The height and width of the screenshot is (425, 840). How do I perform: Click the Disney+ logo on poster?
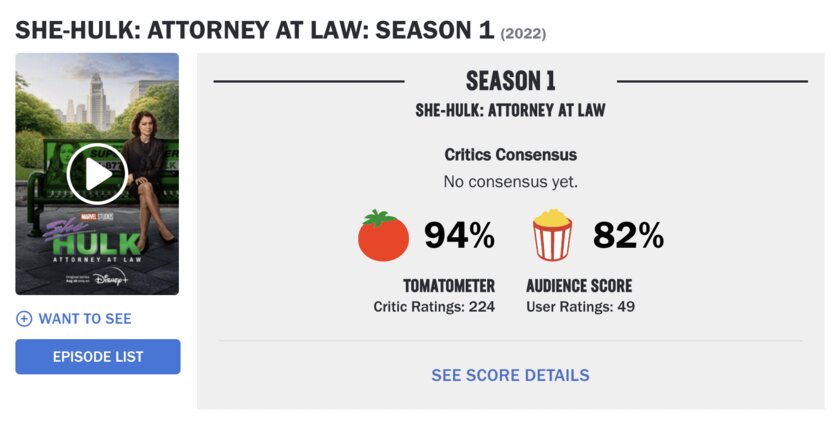110,277
